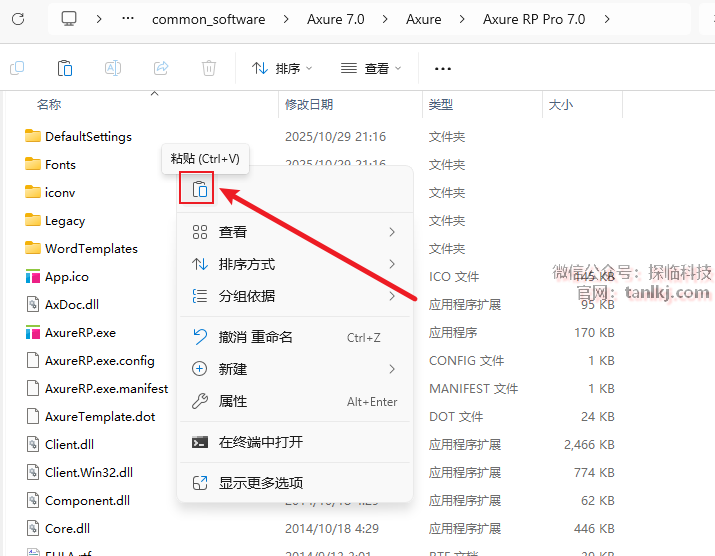Select the Client.dll file
The height and width of the screenshot is (556, 715).
point(69,445)
